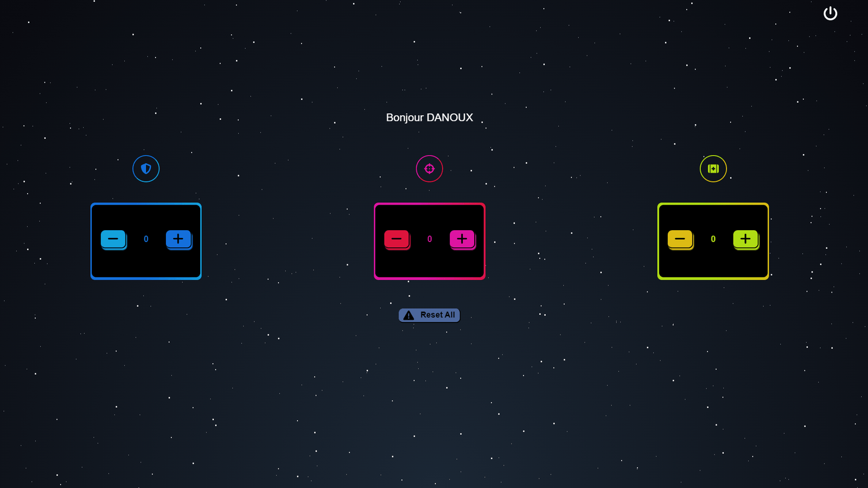Click the power logout icon
The width and height of the screenshot is (868, 488).
pos(830,14)
